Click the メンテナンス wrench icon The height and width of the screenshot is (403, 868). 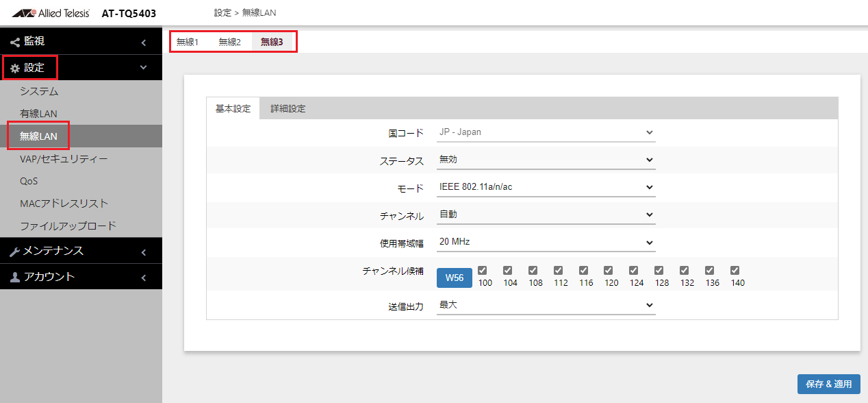15,252
